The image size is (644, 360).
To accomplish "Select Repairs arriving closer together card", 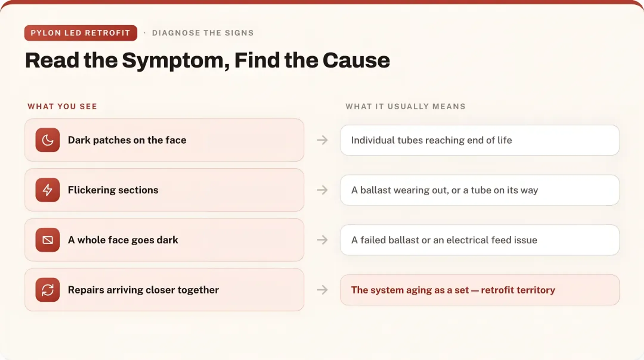I will pos(164,290).
